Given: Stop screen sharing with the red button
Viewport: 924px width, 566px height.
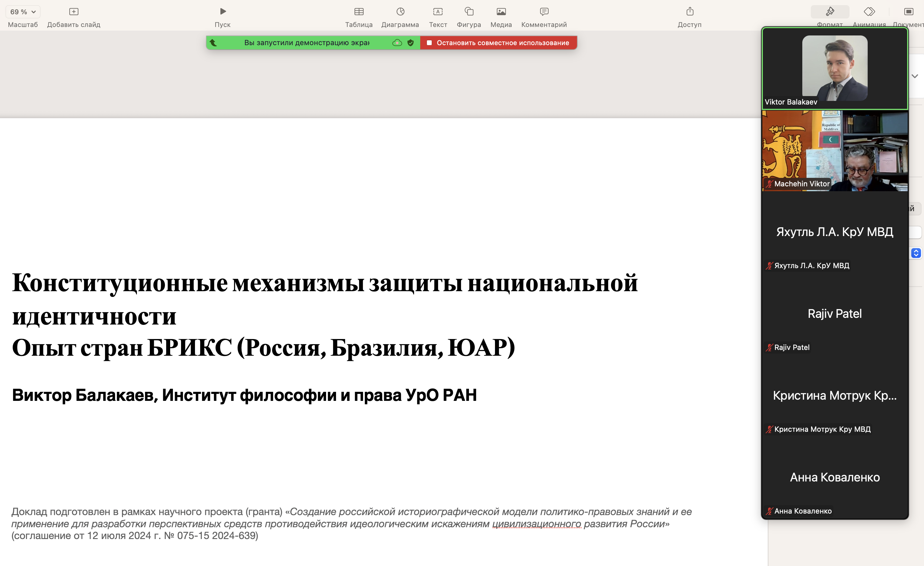Looking at the screenshot, I should 498,43.
